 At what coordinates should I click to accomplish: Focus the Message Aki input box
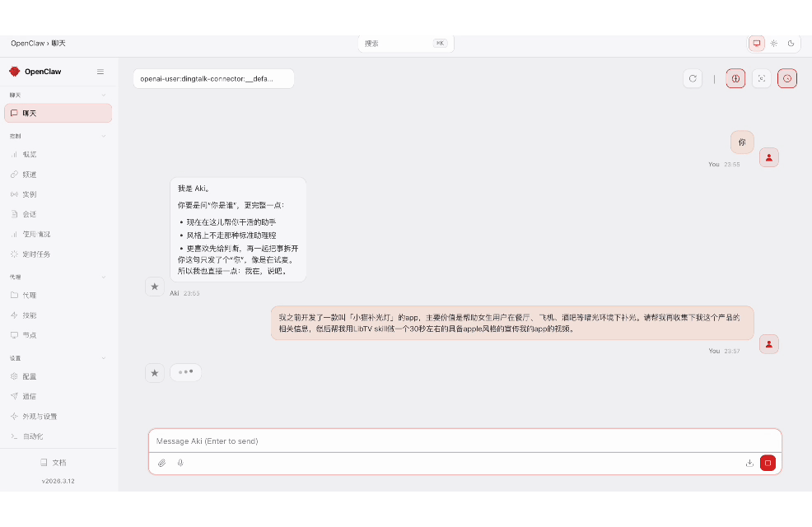(465, 441)
